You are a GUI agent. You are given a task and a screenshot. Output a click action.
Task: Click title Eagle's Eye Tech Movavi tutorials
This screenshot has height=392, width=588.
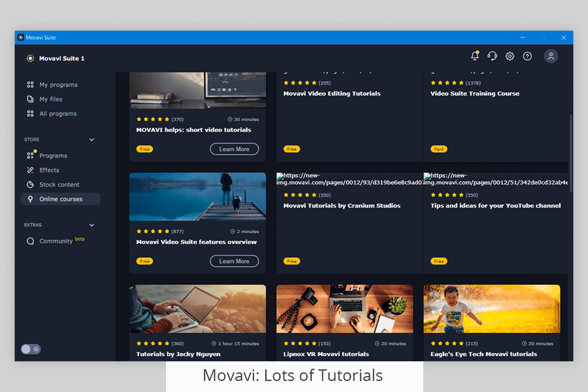483,354
